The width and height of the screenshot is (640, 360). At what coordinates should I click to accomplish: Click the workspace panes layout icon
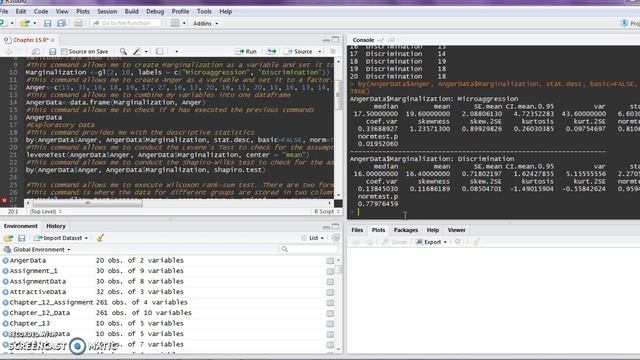[175, 23]
